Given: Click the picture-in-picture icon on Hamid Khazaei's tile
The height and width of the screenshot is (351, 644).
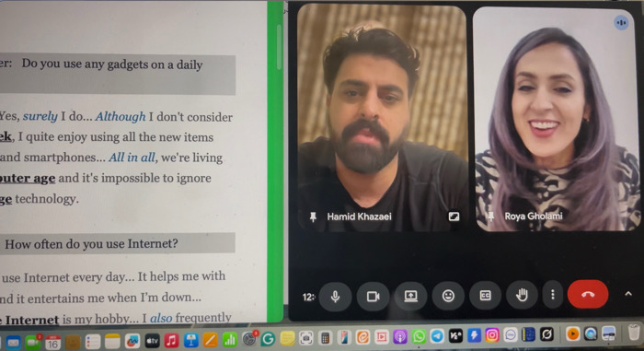Looking at the screenshot, I should tap(454, 216).
